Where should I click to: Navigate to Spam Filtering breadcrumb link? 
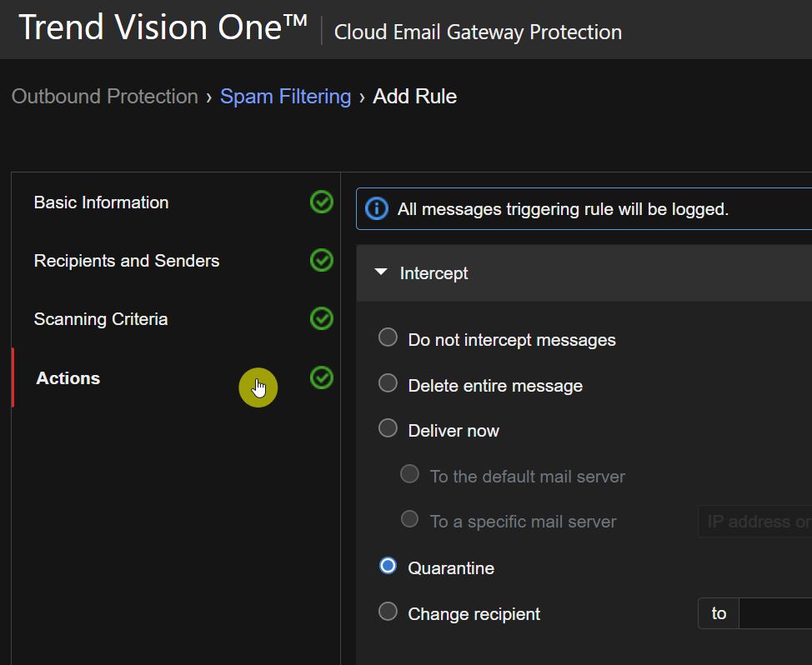[x=285, y=97]
